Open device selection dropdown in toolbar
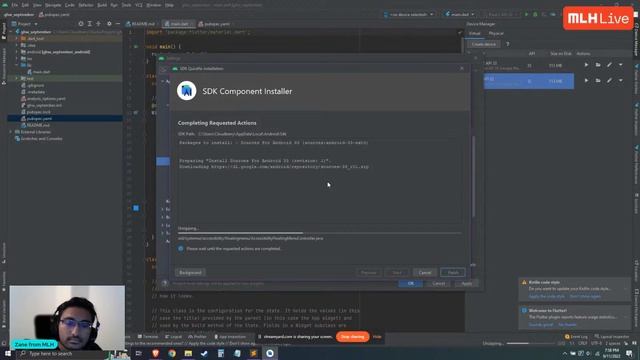Screen dimensions: 640x360 (409, 14)
